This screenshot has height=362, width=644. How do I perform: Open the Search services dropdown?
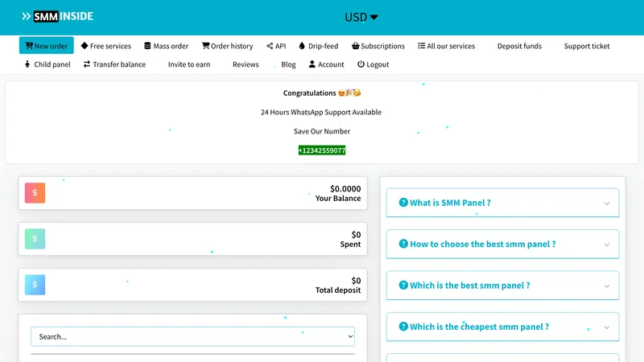(192, 336)
